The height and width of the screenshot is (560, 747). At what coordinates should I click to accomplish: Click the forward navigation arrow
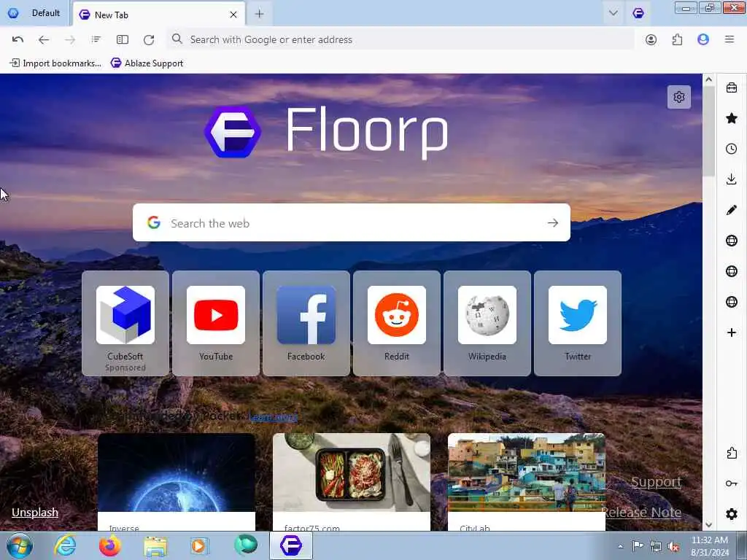point(70,39)
